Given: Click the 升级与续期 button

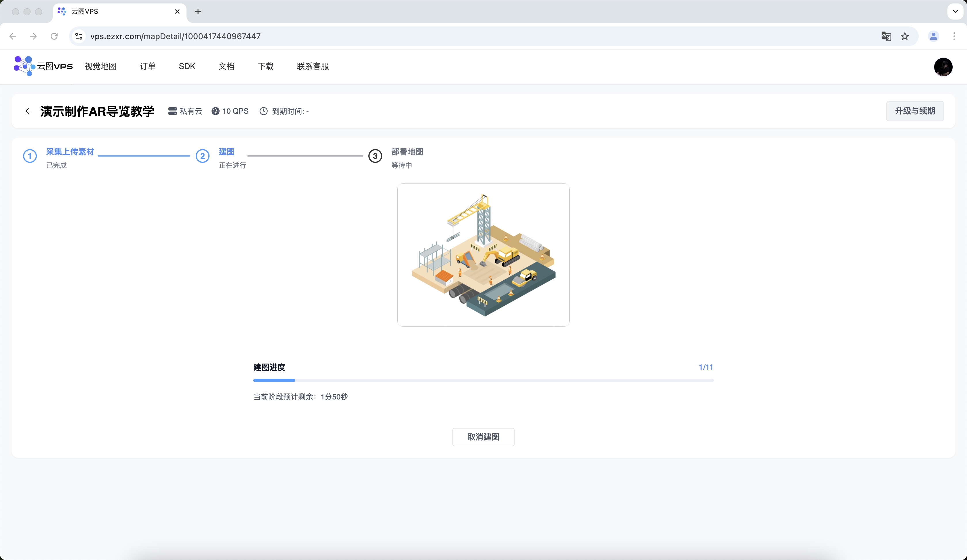Looking at the screenshot, I should pos(915,111).
